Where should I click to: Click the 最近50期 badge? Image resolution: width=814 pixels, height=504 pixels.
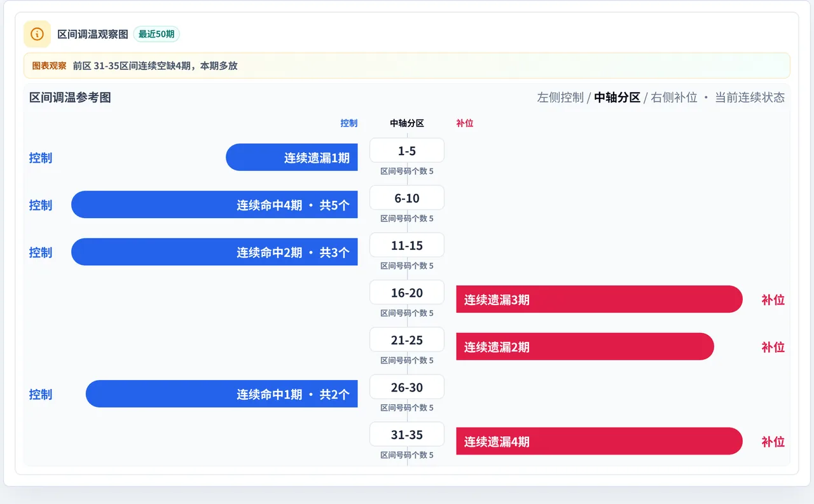(x=156, y=34)
